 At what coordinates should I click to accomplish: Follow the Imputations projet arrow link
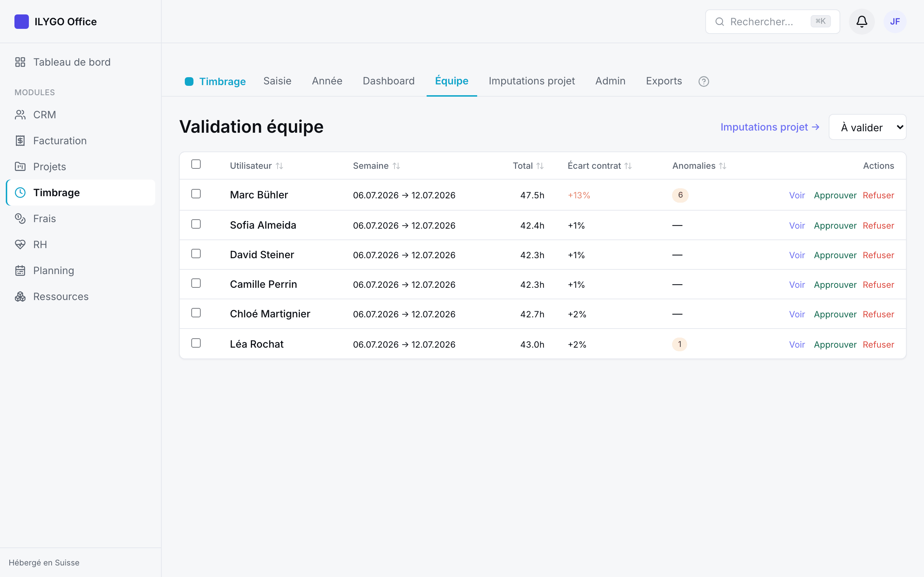pos(770,127)
